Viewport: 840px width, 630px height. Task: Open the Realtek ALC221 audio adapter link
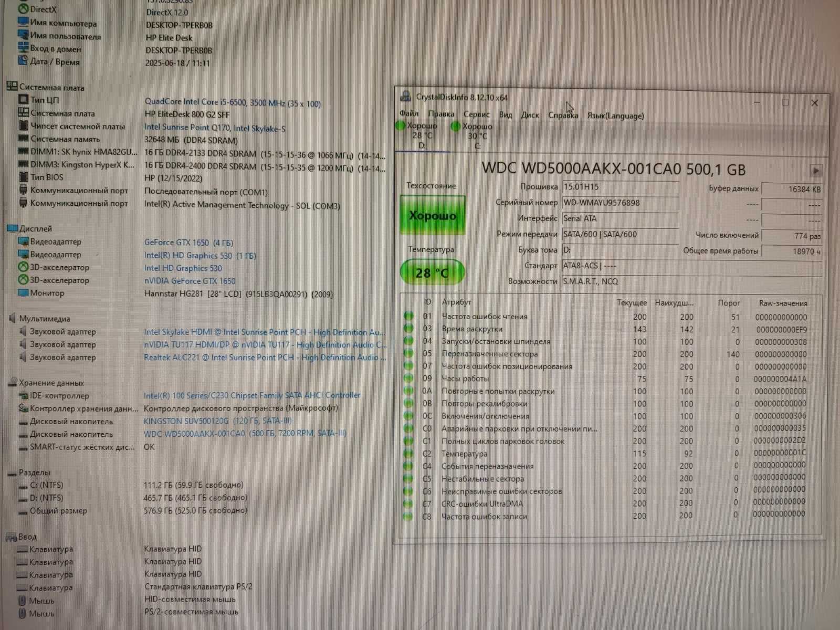pyautogui.click(x=265, y=357)
